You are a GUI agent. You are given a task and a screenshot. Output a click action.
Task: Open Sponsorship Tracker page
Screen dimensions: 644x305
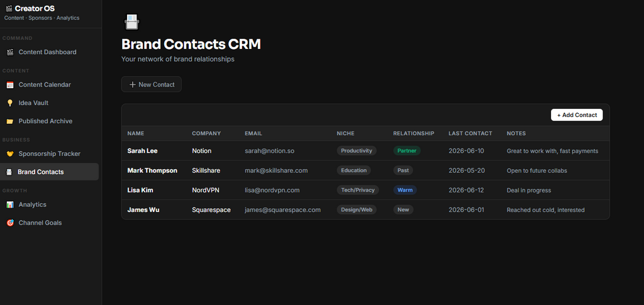point(49,153)
